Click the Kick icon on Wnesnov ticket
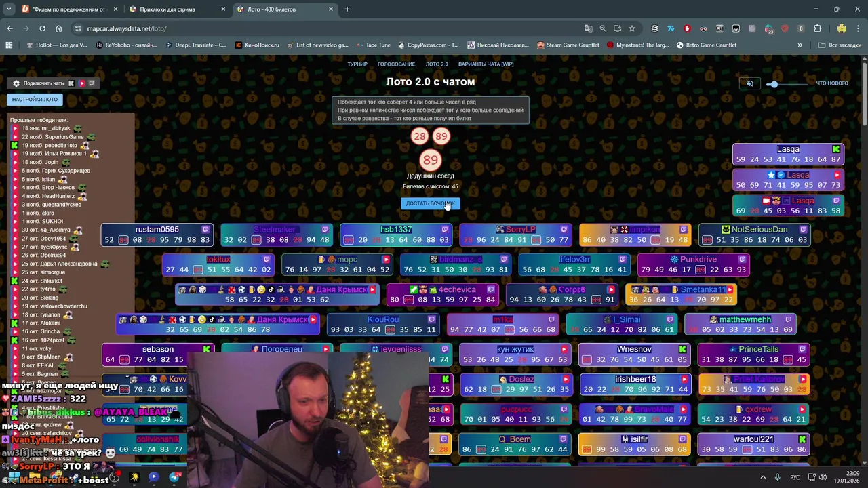 (x=683, y=350)
